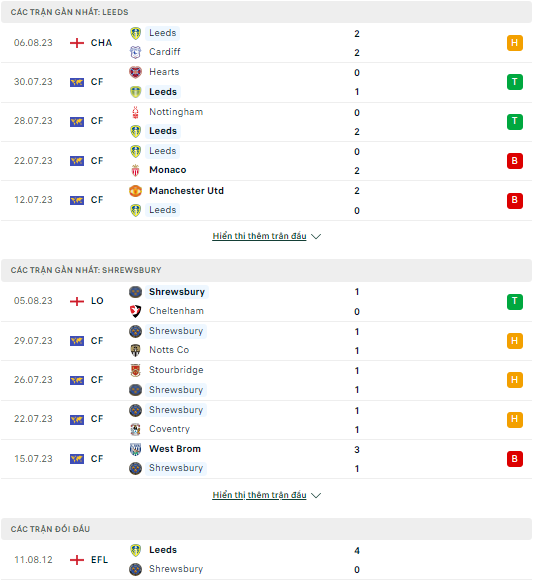
Task: Click the green T badge for Hearts vs Leeds
Action: pyautogui.click(x=515, y=82)
